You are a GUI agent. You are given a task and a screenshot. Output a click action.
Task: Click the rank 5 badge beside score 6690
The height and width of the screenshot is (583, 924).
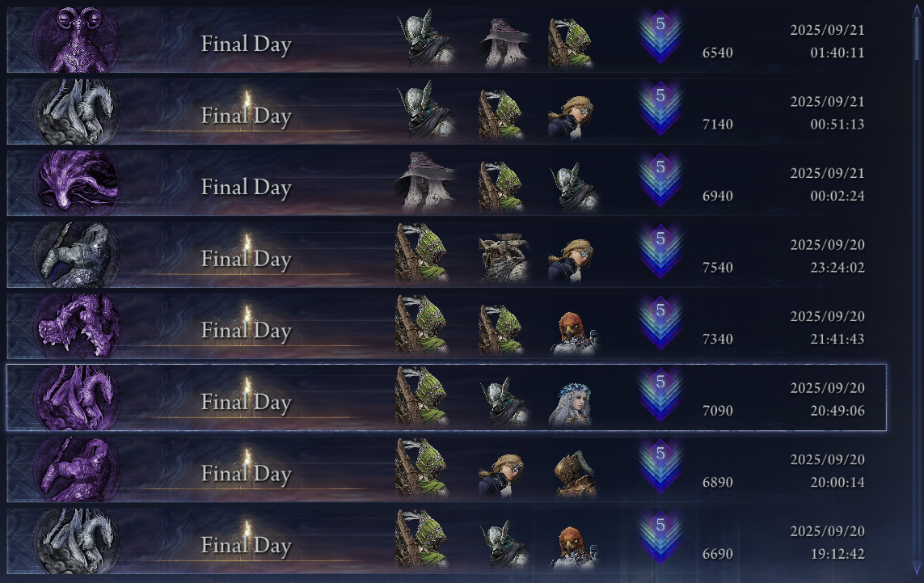(x=660, y=538)
